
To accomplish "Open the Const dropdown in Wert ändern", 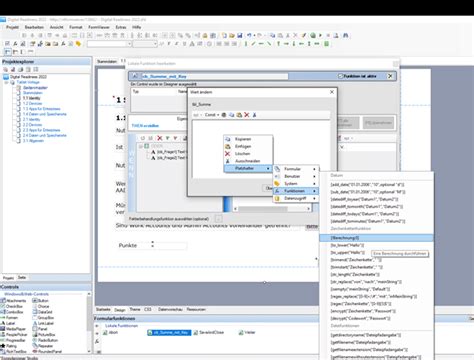I will click(212, 115).
